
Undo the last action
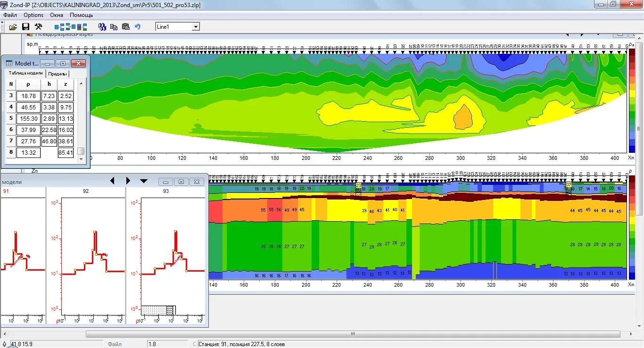(x=138, y=26)
